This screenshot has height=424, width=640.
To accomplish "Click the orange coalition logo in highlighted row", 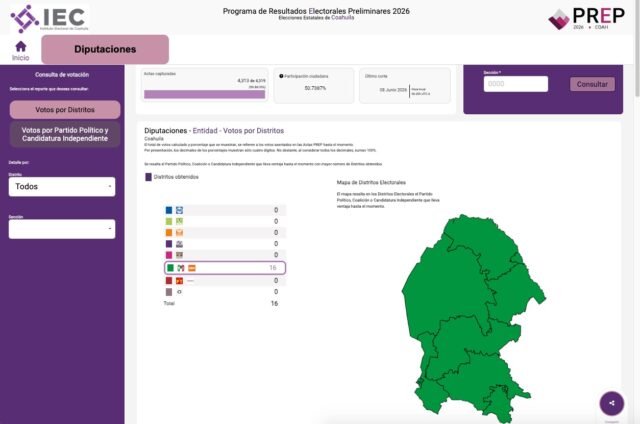I will (x=192, y=268).
